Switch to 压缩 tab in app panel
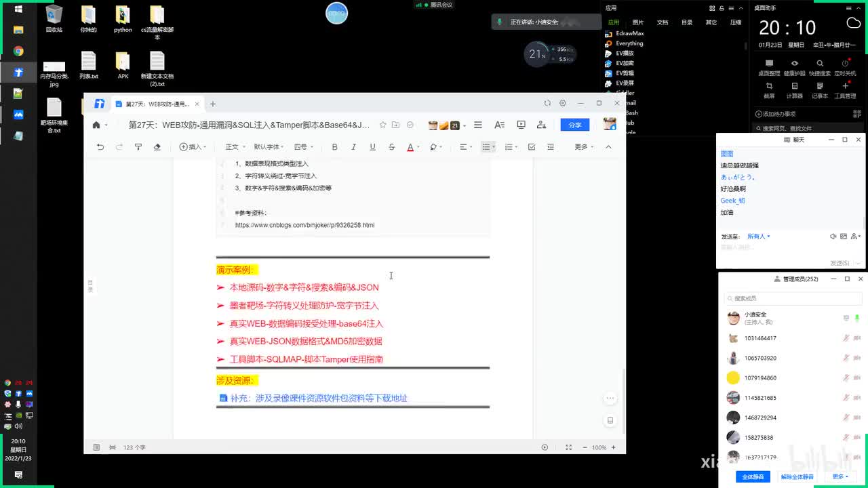868x488 pixels. tap(736, 22)
